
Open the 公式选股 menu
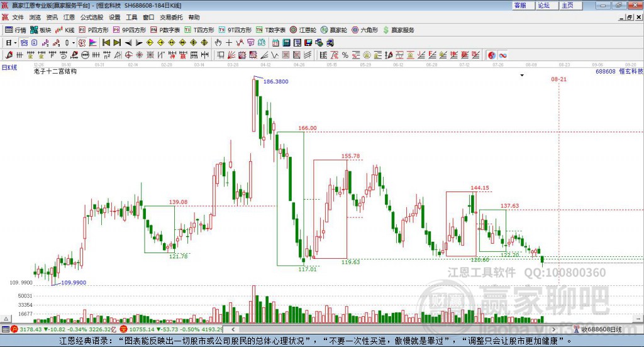(x=92, y=17)
